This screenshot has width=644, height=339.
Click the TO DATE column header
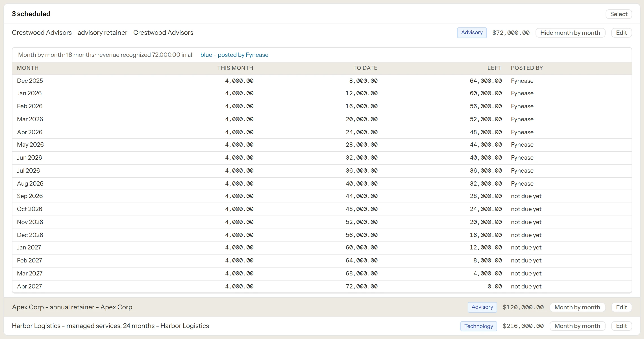[x=365, y=68]
